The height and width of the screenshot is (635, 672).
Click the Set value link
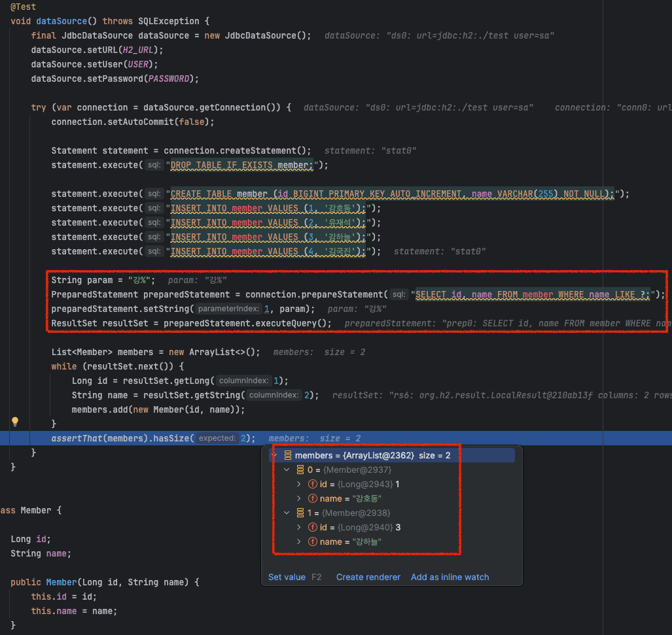click(287, 577)
